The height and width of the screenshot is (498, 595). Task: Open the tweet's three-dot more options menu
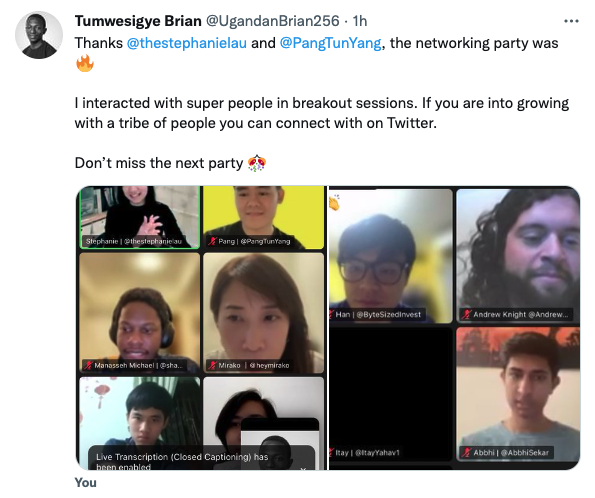coord(571,21)
